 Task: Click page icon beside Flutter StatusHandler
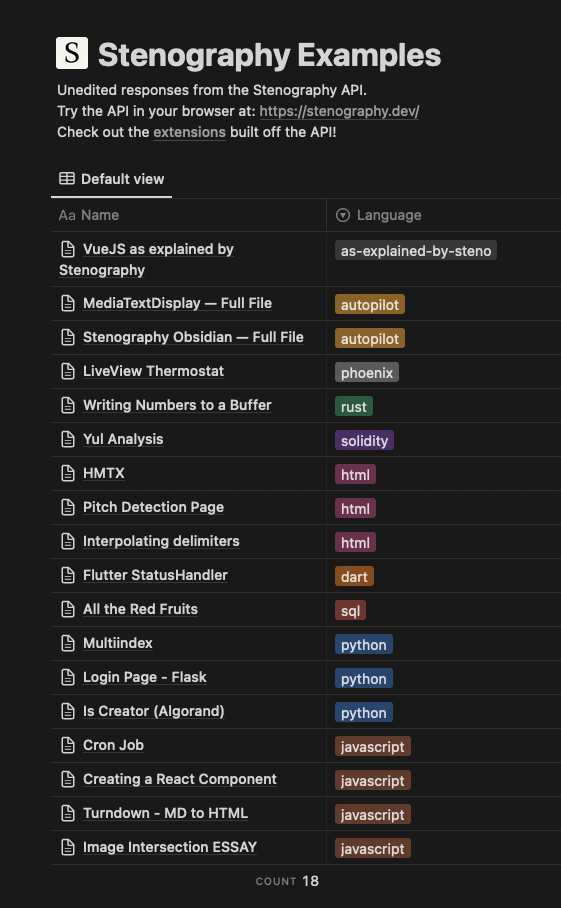tap(68, 576)
